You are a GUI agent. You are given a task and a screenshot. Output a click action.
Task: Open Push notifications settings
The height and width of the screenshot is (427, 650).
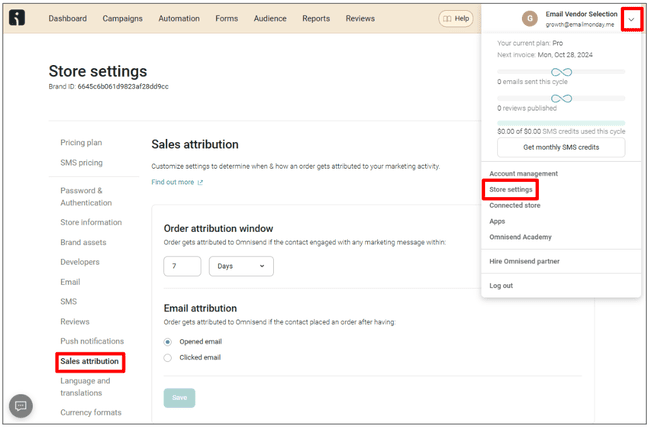point(92,341)
